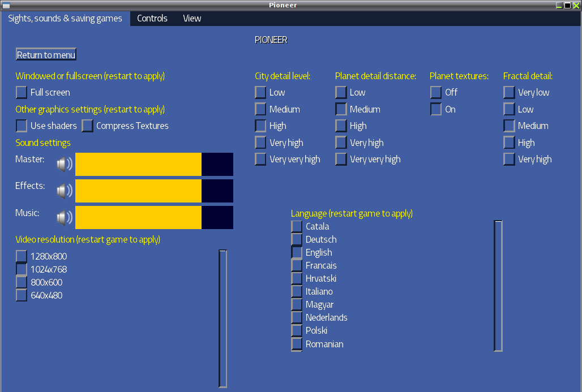Screen dimensions: 582x392
Task: Click the video resolution list scrollbar
Action: click(222, 318)
